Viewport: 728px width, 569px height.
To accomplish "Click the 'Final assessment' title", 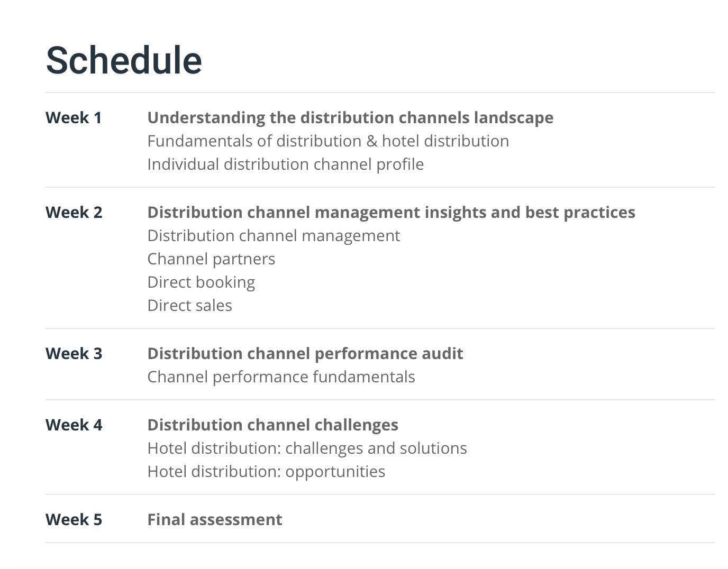I will coord(214,520).
